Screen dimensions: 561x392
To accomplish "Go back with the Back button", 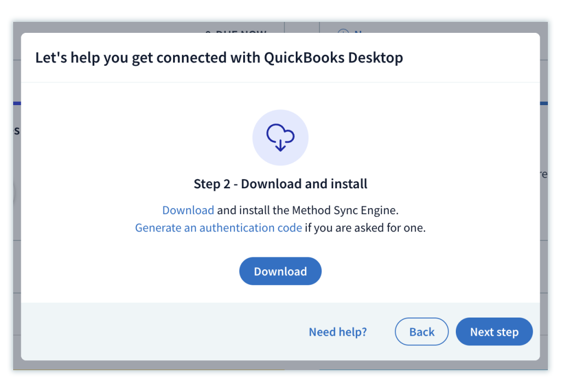I will [x=421, y=332].
